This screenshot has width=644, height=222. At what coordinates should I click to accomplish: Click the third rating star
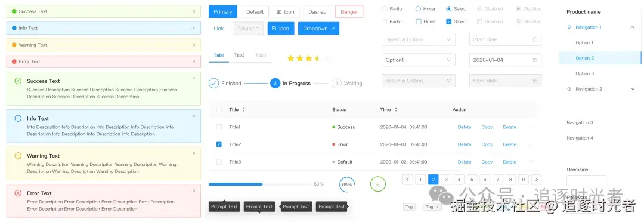309,58
